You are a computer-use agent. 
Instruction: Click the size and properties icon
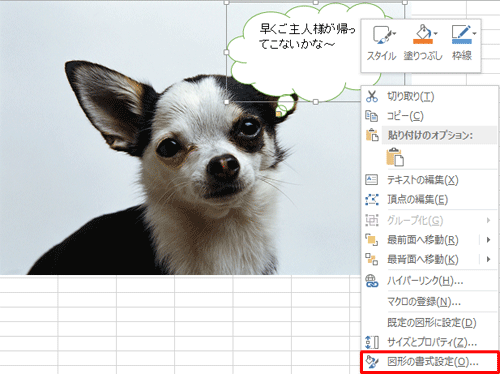coord(372,342)
